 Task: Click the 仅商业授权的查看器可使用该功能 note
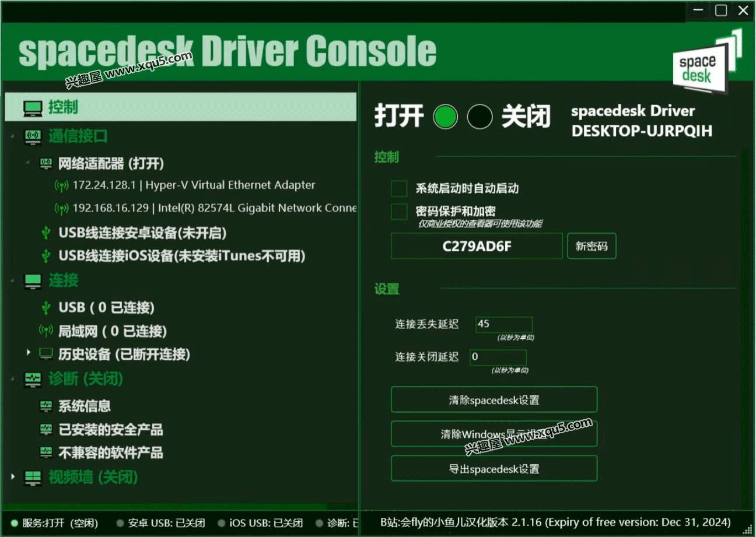click(x=480, y=224)
